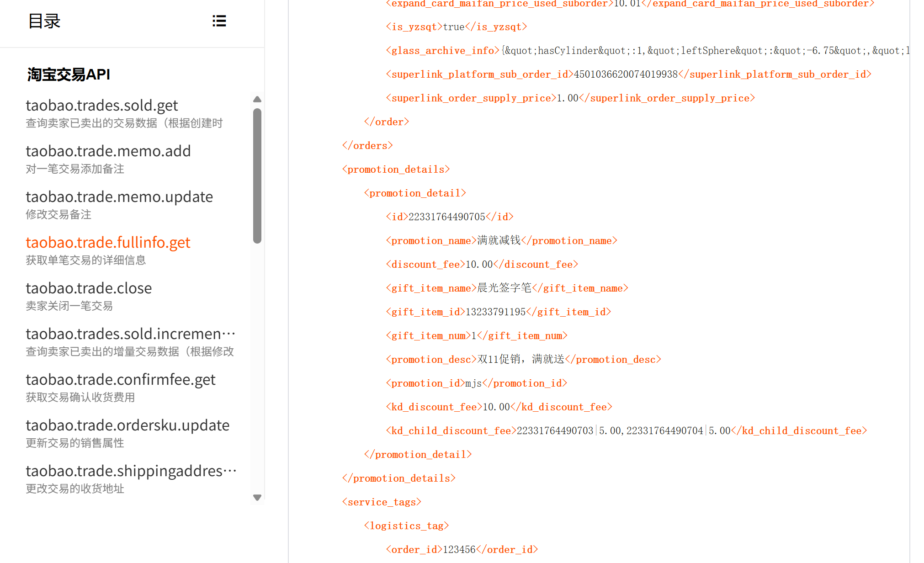Image resolution: width=924 pixels, height=563 pixels.
Task: Click the sidebar scroll up arrow
Action: [257, 99]
